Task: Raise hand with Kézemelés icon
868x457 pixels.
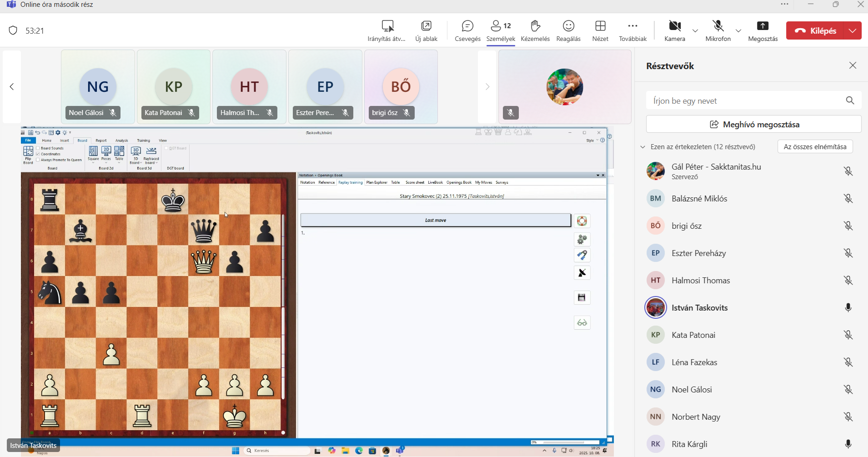Action: (x=535, y=26)
